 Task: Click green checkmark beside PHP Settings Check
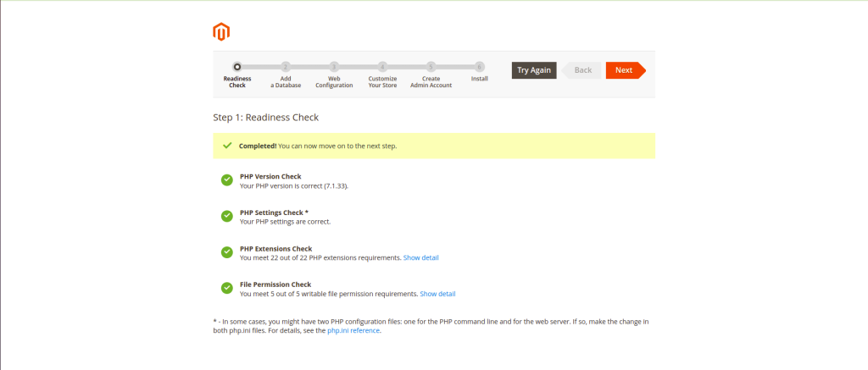pyautogui.click(x=227, y=216)
